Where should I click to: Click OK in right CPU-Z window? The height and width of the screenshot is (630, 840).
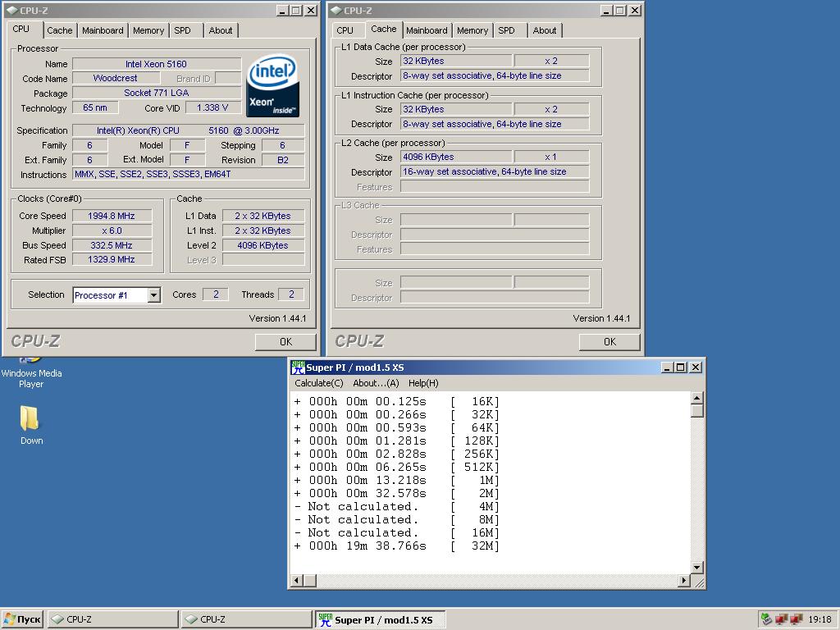[x=609, y=342]
